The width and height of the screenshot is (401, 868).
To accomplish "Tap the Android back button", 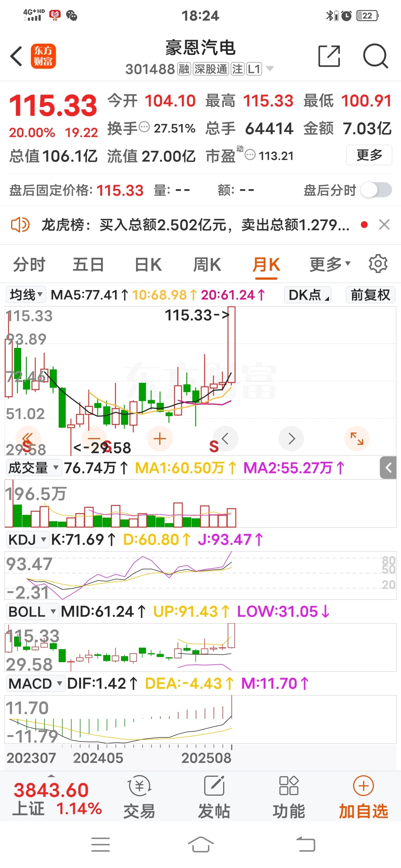I will coord(306,844).
